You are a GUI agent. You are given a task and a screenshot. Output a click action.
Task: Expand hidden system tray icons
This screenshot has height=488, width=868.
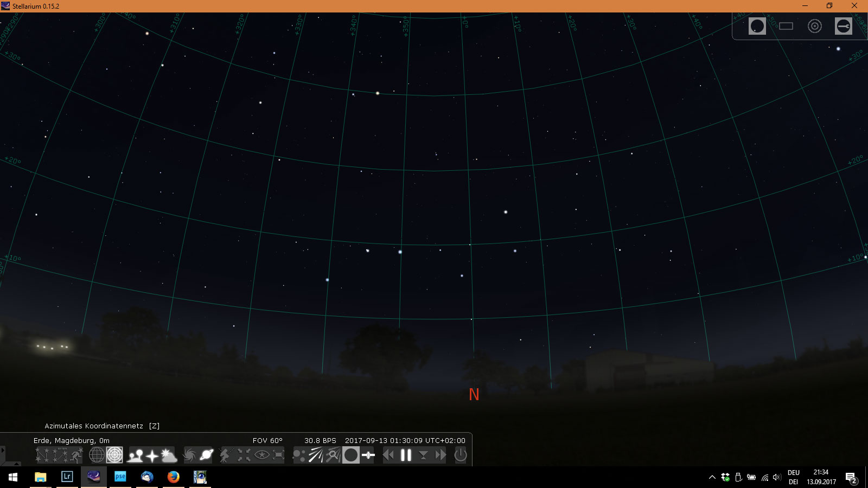coord(712,477)
